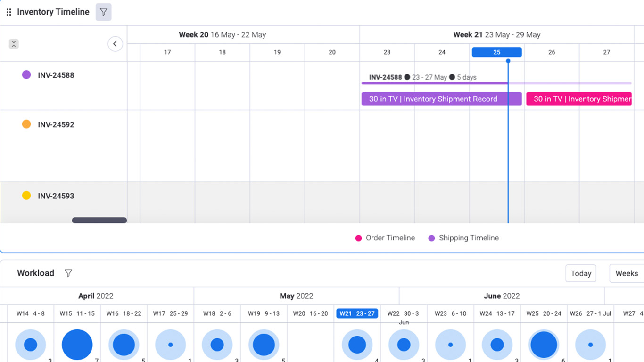Open the pink 30-in TV Inventory Shipment bar
This screenshot has width=644, height=362.
579,99
